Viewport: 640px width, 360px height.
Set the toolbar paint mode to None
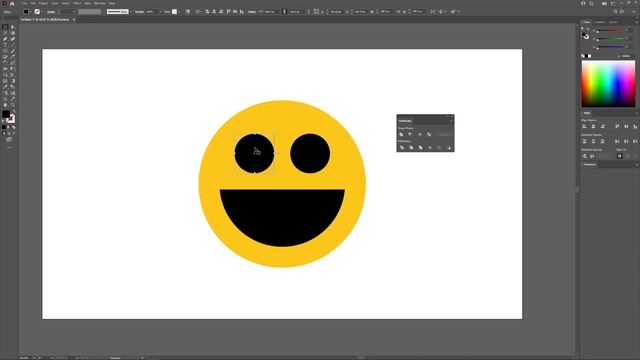click(x=13, y=127)
